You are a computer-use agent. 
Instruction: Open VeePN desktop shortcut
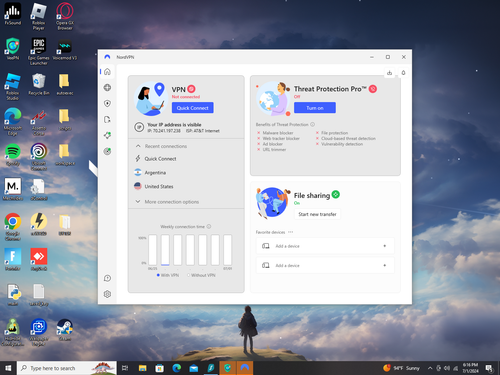[12, 49]
